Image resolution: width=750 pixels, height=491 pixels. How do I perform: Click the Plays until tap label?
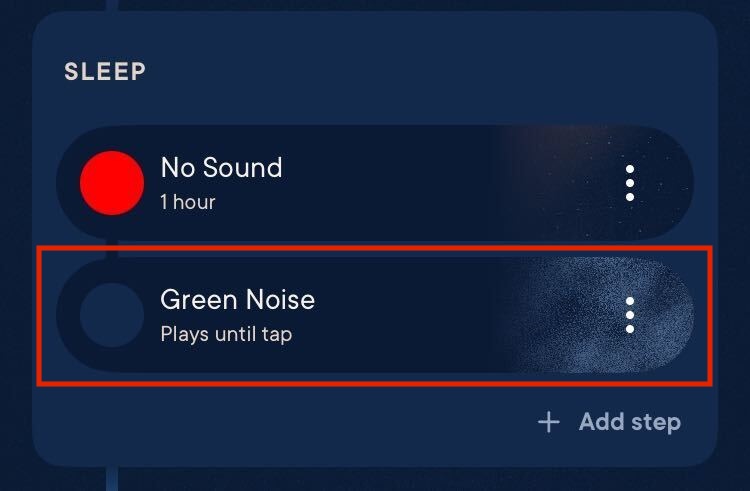coord(226,334)
